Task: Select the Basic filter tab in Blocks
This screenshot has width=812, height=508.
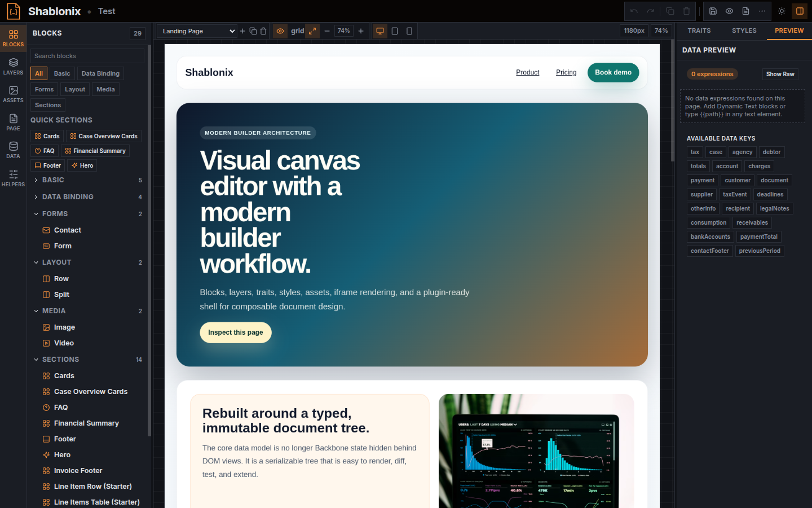Action: [x=62, y=73]
